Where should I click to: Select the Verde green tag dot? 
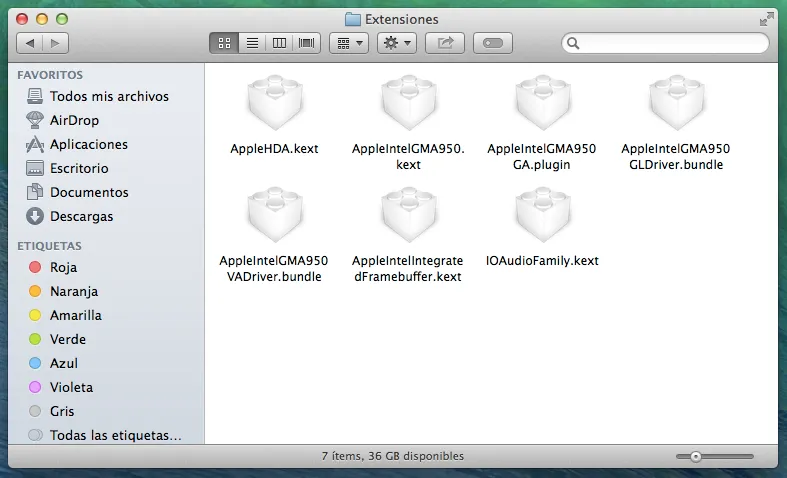click(35, 339)
